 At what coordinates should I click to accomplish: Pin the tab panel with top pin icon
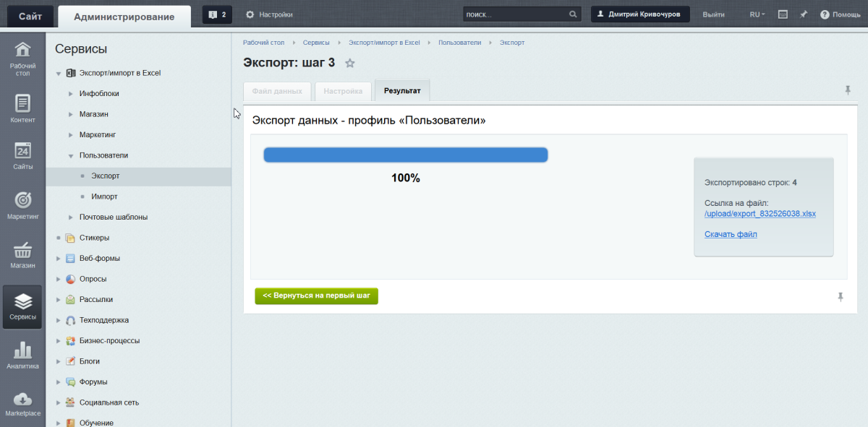point(848,90)
